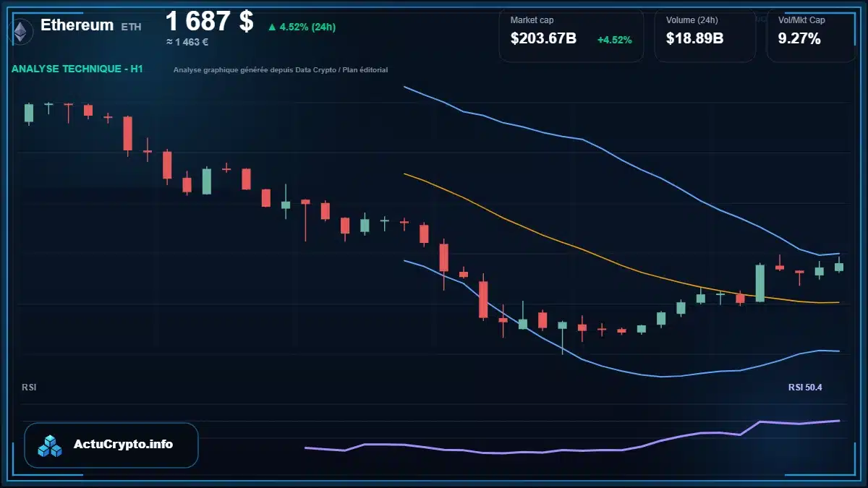The image size is (868, 488).
Task: Click the ActuCrypto cubes logo icon
Action: point(50,445)
